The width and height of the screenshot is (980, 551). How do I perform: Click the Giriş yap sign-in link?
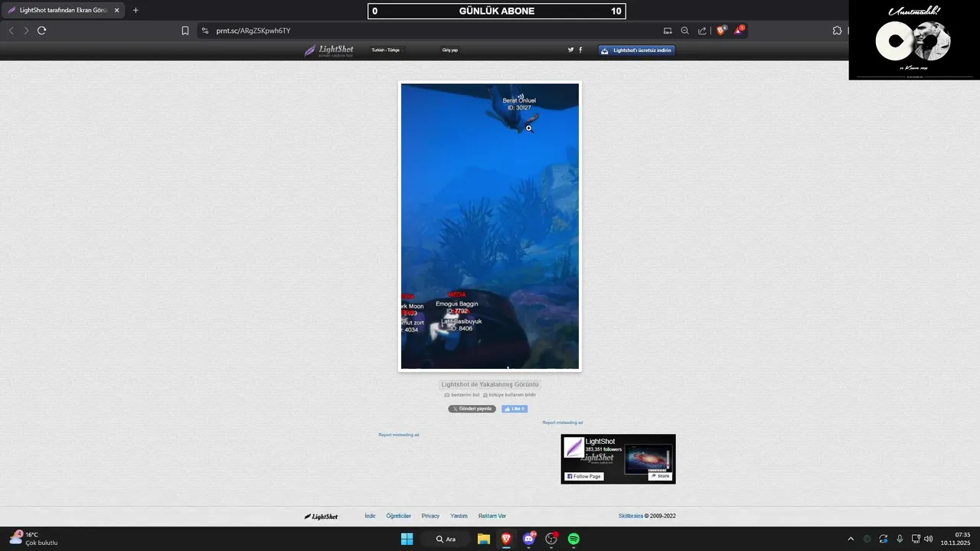pyautogui.click(x=449, y=51)
